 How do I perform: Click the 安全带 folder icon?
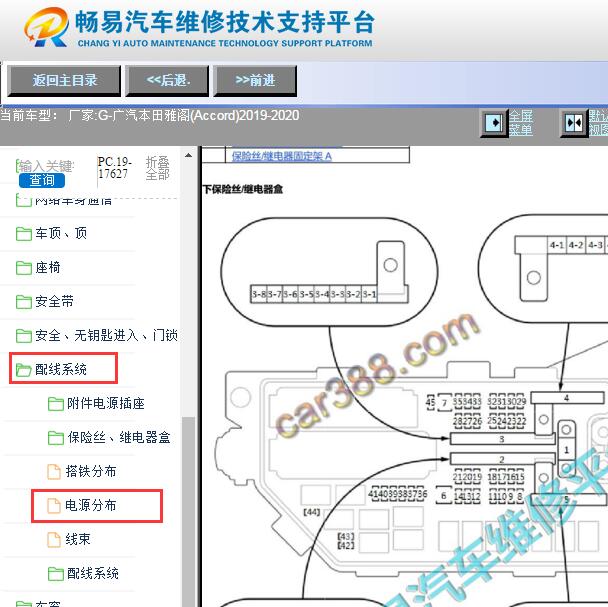(24, 302)
